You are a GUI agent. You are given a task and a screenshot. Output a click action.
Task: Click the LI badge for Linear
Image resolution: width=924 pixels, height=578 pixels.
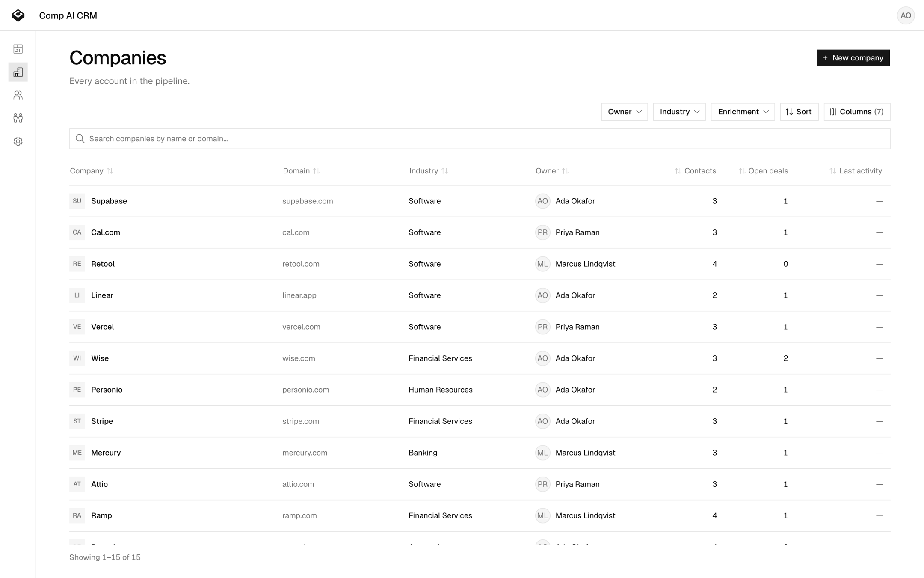point(77,295)
